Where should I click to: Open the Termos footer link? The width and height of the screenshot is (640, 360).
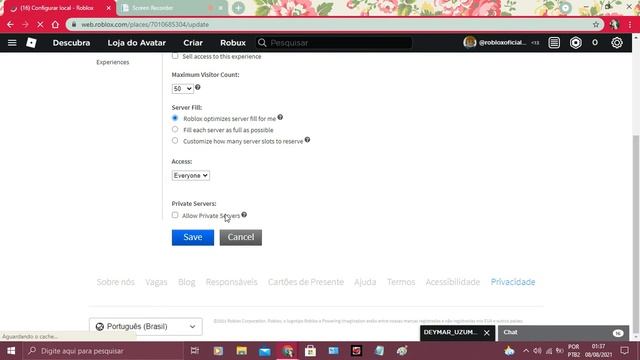click(x=401, y=282)
